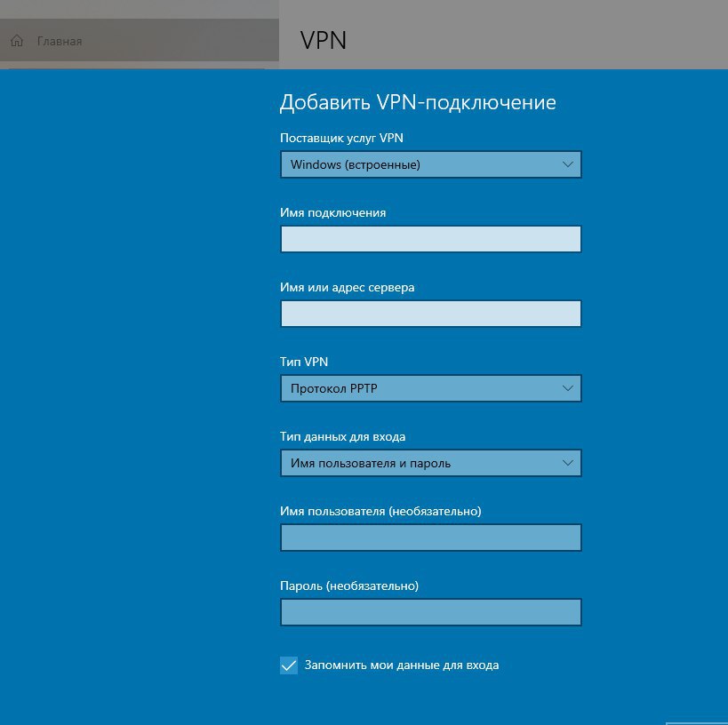Click the Тип данных для входа label
This screenshot has height=725, width=728.
click(342, 436)
